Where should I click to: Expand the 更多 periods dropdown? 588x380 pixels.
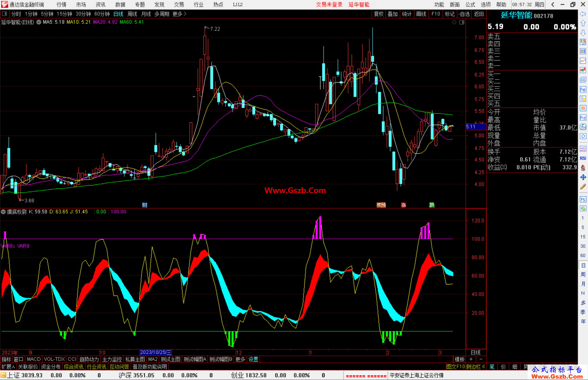pyautogui.click(x=179, y=14)
